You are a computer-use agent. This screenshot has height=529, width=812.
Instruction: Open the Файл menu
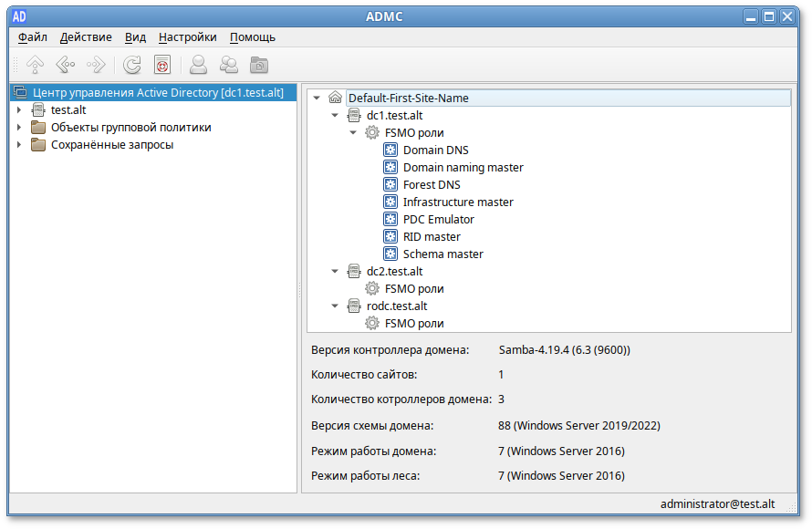(x=33, y=37)
